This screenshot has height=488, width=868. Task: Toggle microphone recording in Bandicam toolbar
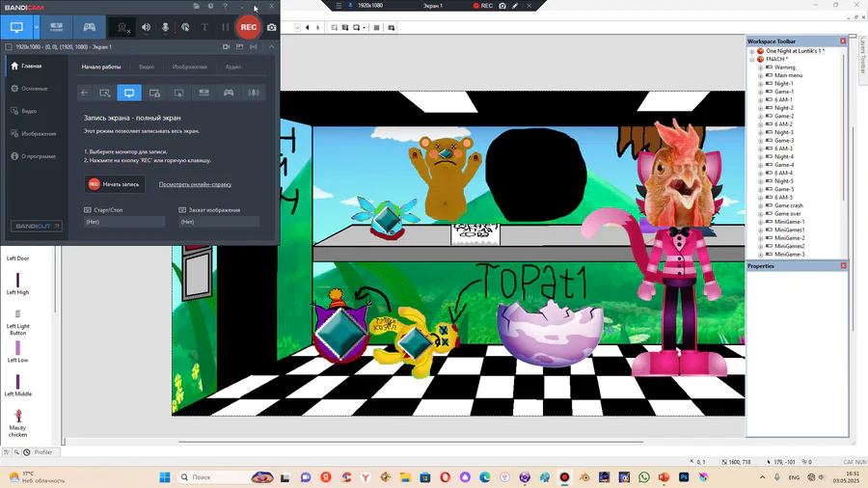[x=165, y=27]
